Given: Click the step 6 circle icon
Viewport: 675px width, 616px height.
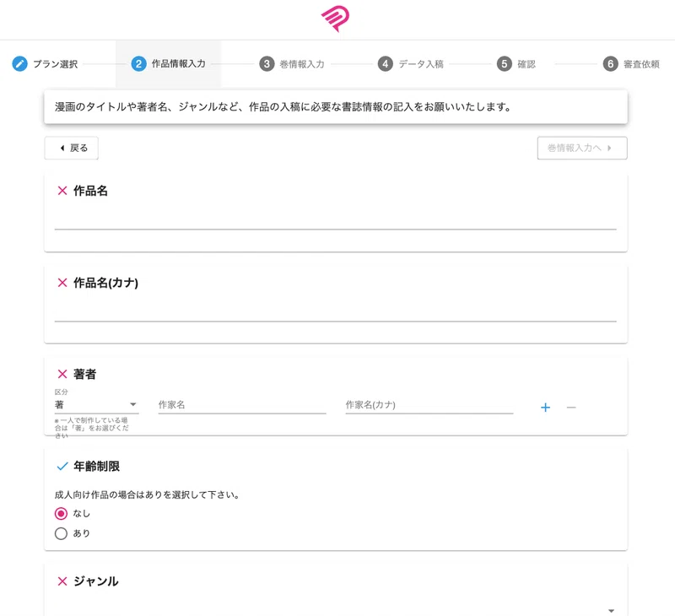Looking at the screenshot, I should pyautogui.click(x=610, y=63).
